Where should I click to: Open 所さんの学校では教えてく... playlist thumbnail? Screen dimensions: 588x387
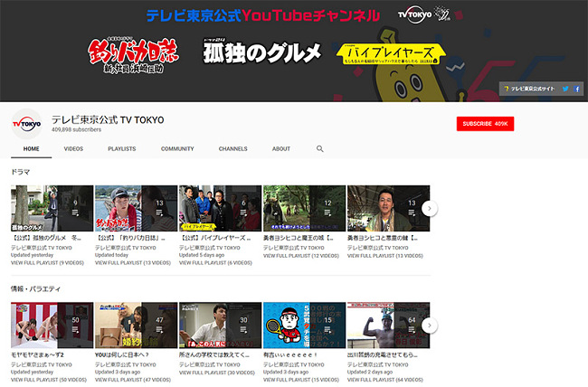point(221,326)
